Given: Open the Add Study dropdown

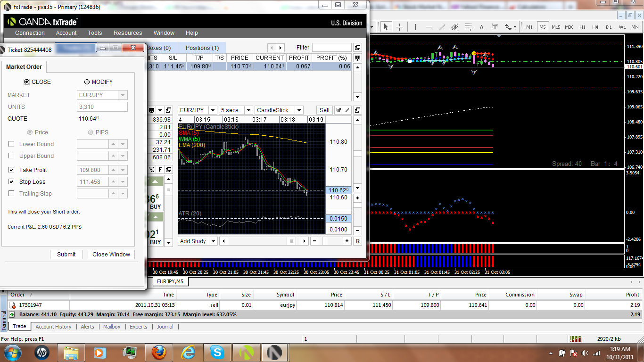Looking at the screenshot, I should [x=213, y=241].
